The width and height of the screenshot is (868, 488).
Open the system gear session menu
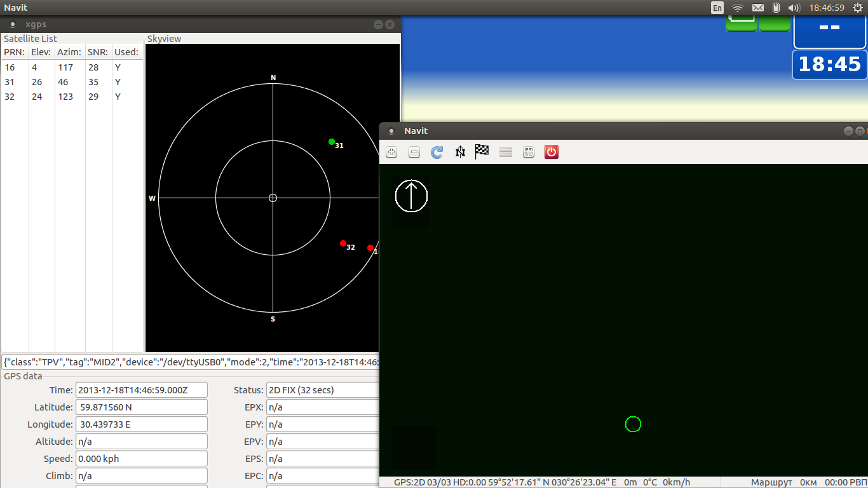(x=858, y=8)
